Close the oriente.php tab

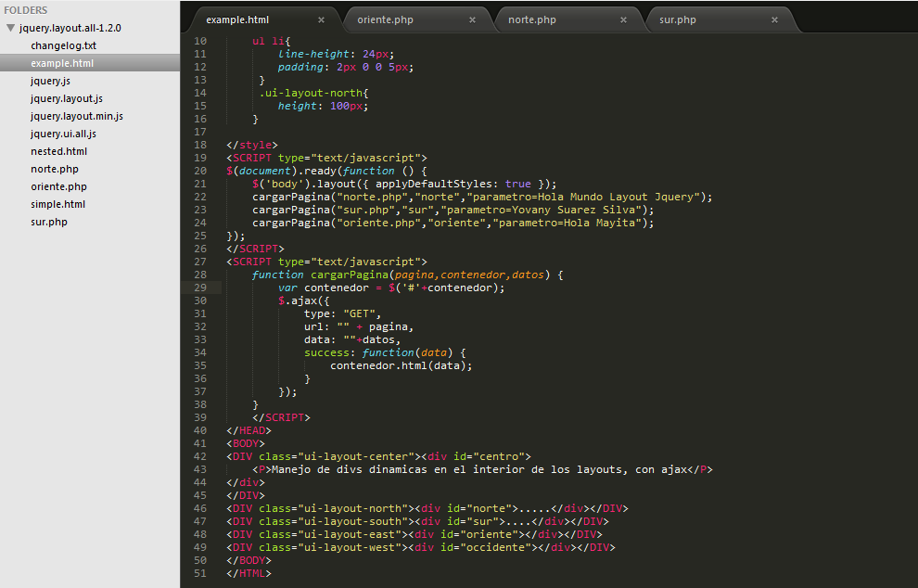(x=471, y=18)
